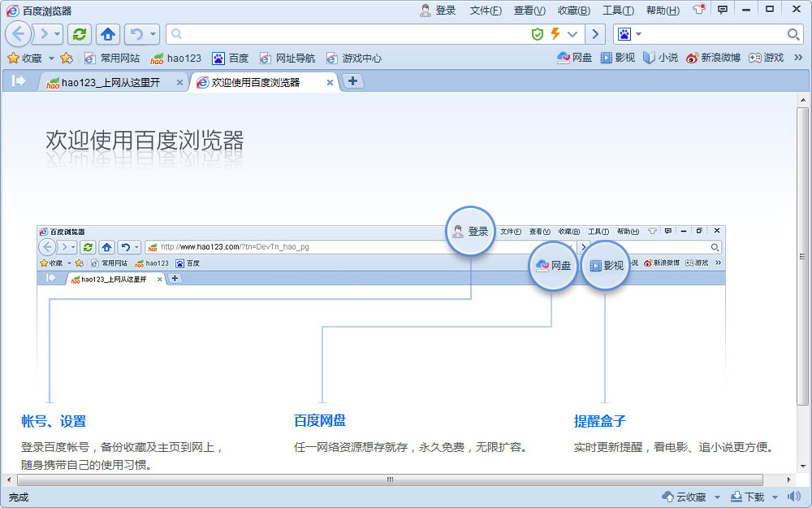Screen dimensions: 812x508
Task: Click the Baidu paw search engine icon
Action: point(624,34)
